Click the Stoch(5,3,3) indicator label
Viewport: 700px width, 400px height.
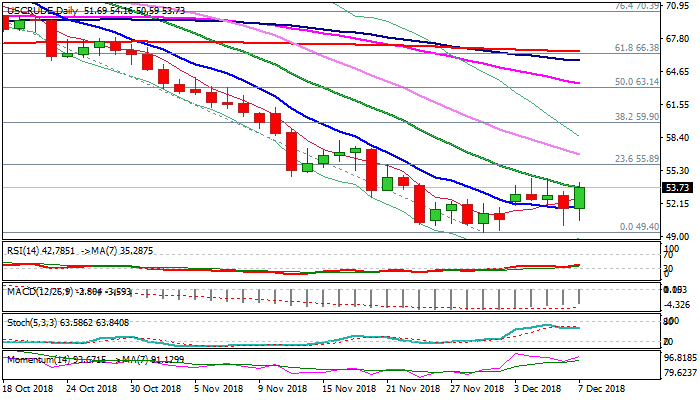[29, 324]
